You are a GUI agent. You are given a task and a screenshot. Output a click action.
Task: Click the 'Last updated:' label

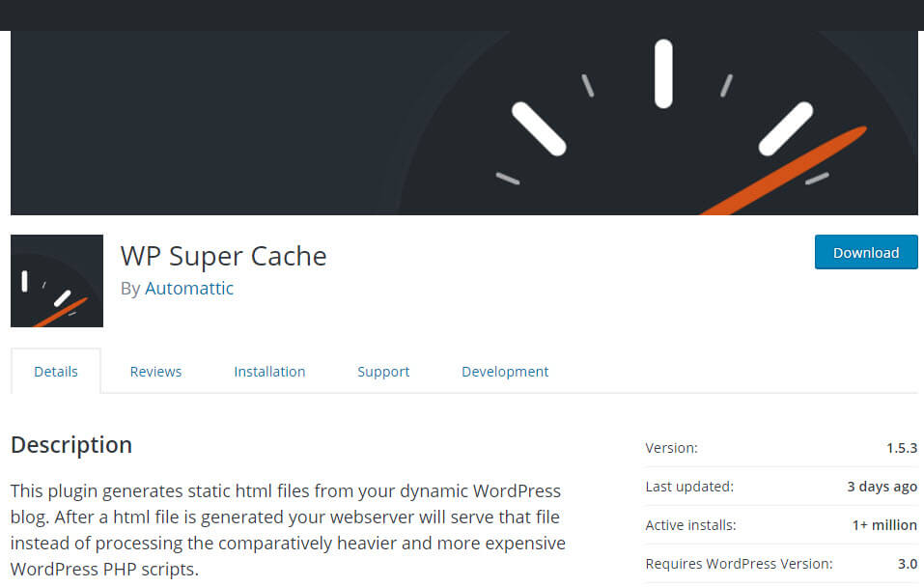coord(689,487)
